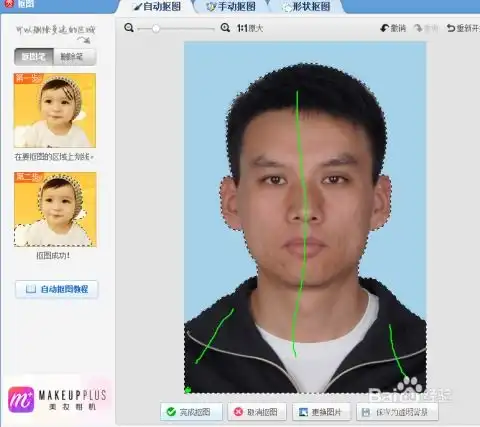Click the first step baby tutorial thumbnail
480x427 pixels.
55,110
